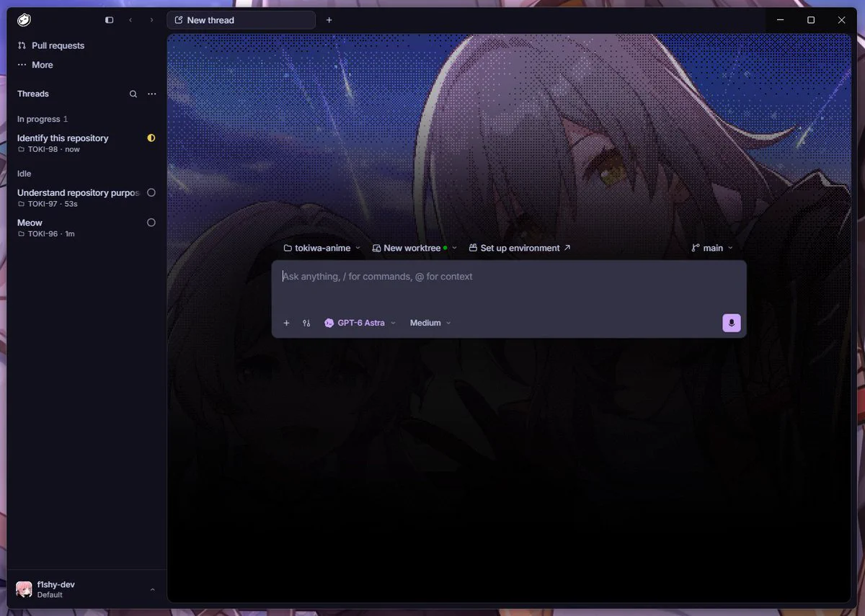The image size is (865, 616).
Task: Open the main branch dropdown
Action: pos(712,248)
